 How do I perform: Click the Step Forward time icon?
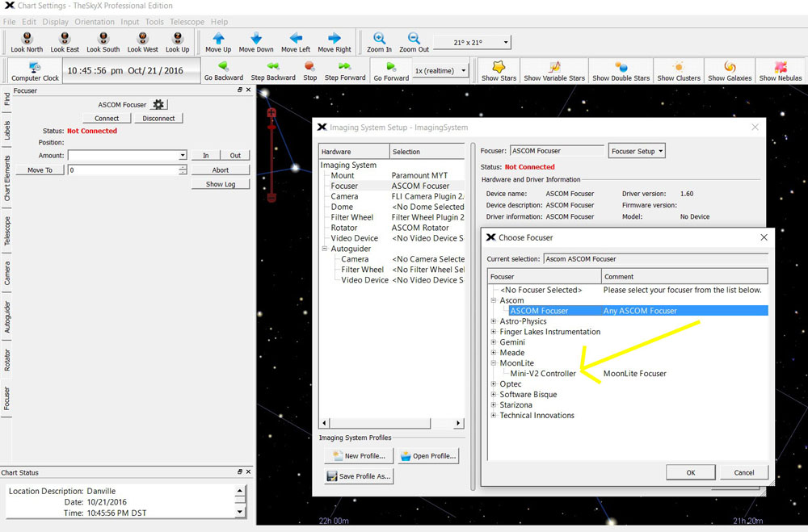345,66
